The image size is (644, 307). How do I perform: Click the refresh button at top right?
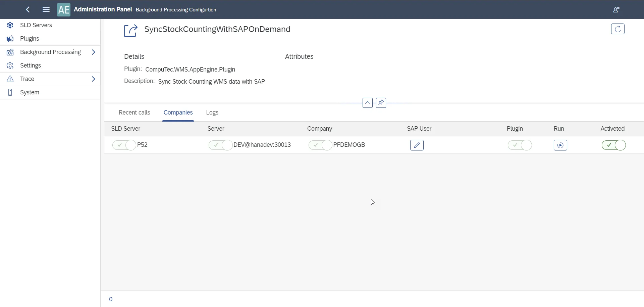point(618,29)
